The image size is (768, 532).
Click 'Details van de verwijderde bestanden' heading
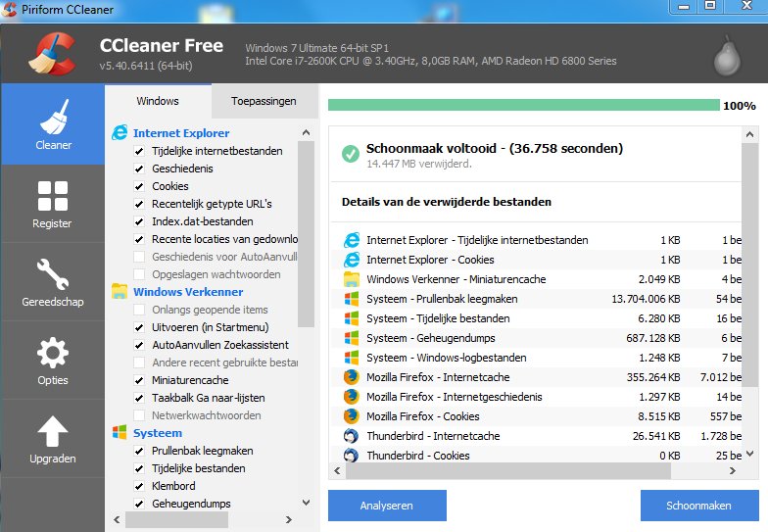tap(447, 202)
